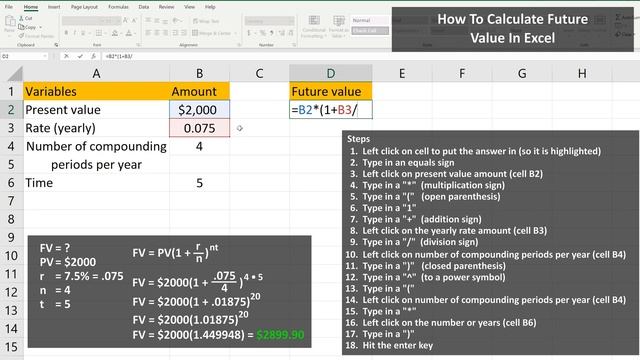The image size is (640, 360).
Task: Click the Copy icon in Clipboard group
Action: 22,27
